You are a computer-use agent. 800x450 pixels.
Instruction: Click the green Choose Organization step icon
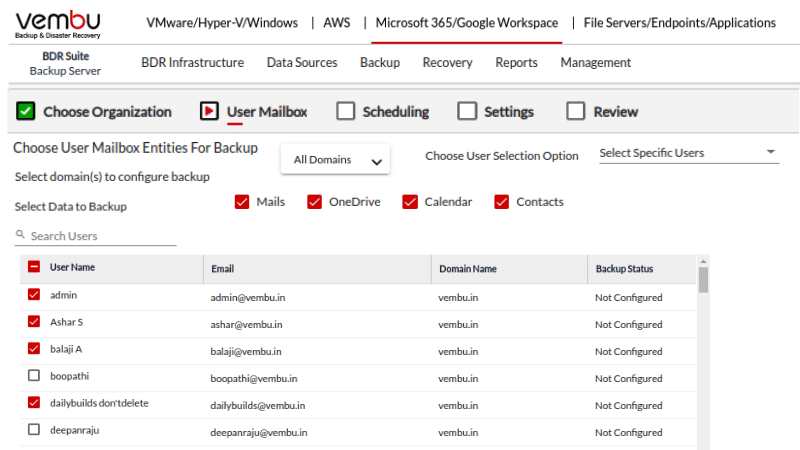coord(26,111)
